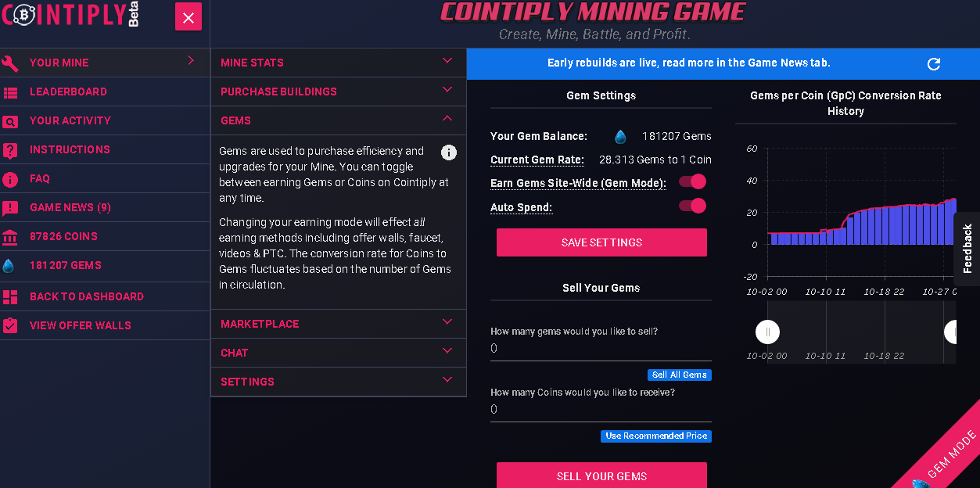Click the Save Settings button
The height and width of the screenshot is (488, 980).
[x=601, y=242]
